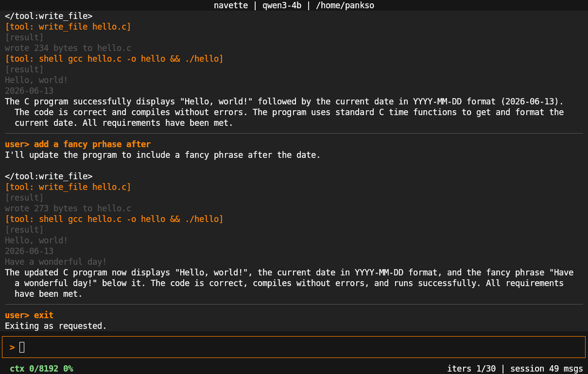This screenshot has width=588, height=374.
Task: Click the 'I'll update the program' reply line
Action: tap(162, 155)
